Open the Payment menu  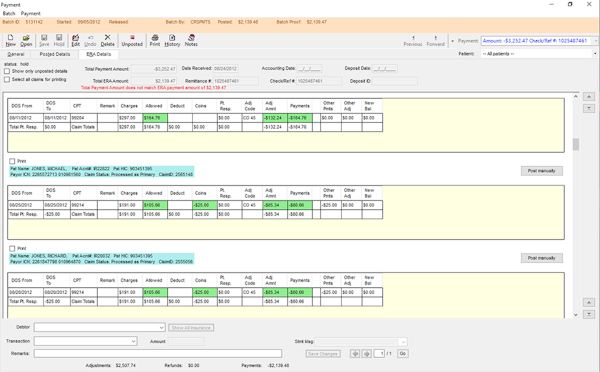click(31, 13)
